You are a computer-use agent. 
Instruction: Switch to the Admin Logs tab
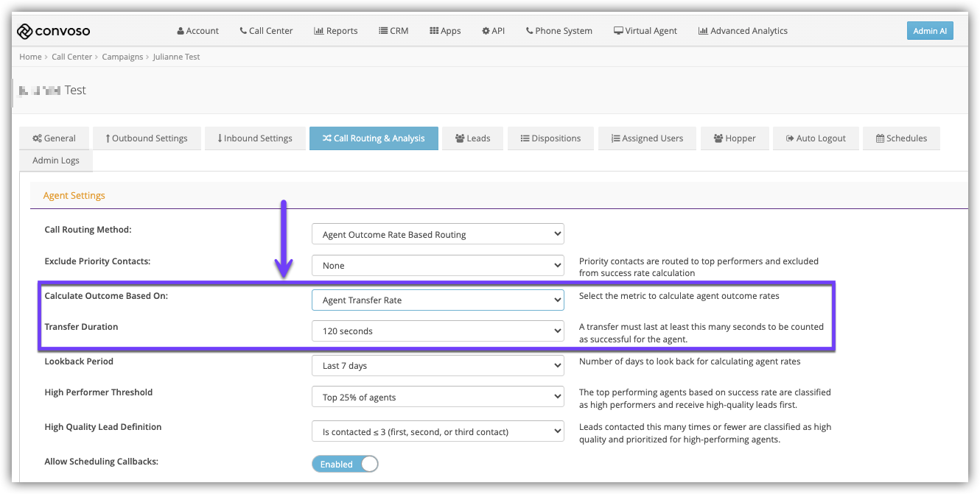[56, 160]
